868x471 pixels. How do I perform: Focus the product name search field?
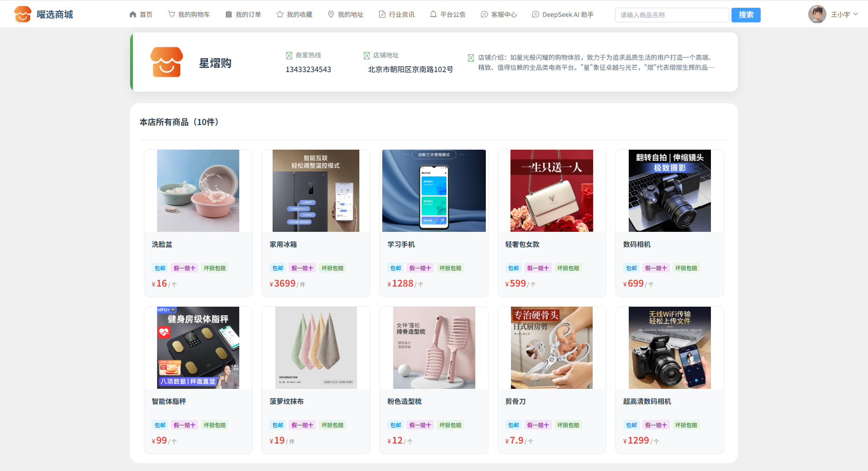click(x=672, y=15)
